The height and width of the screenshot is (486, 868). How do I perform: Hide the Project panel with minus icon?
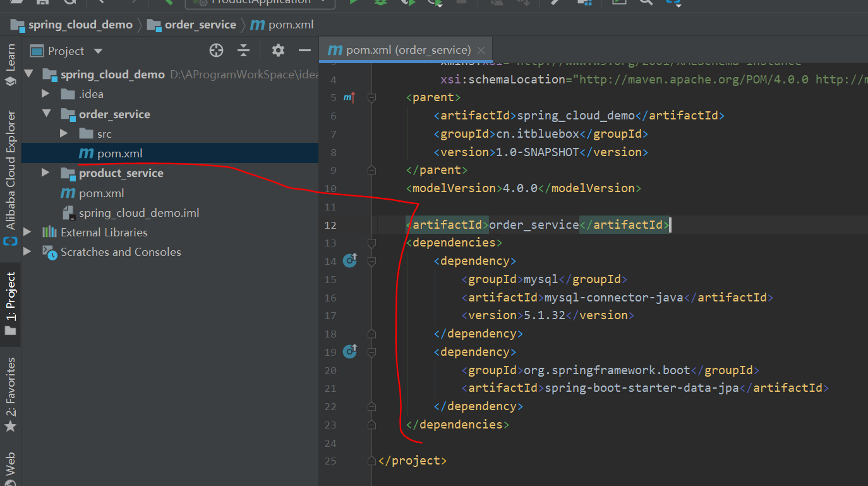[x=304, y=51]
